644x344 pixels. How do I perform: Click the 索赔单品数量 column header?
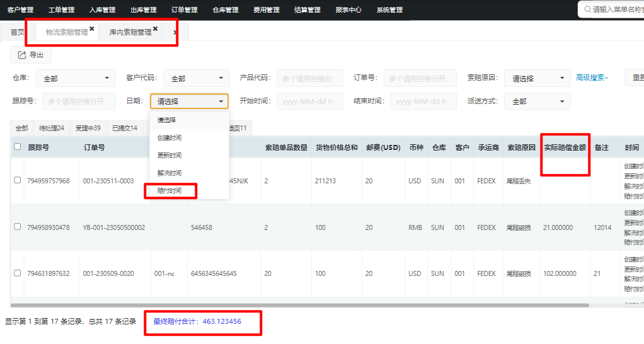[x=286, y=147]
